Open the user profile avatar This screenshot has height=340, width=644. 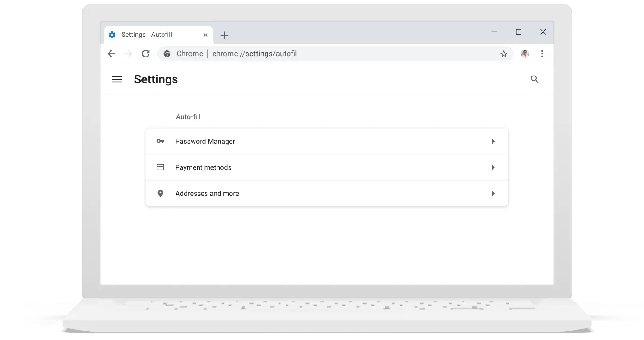point(525,54)
